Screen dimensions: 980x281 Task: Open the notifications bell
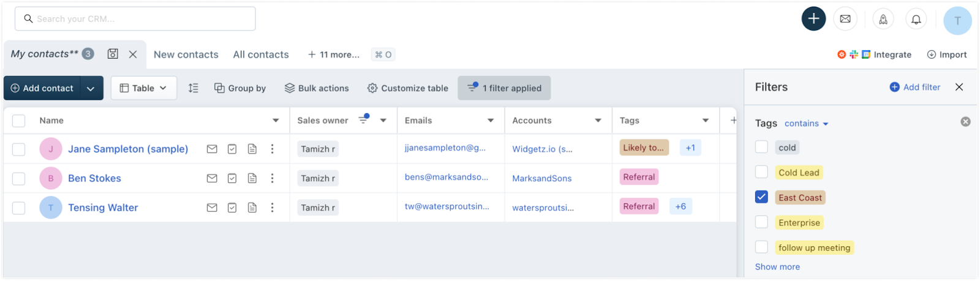[916, 20]
